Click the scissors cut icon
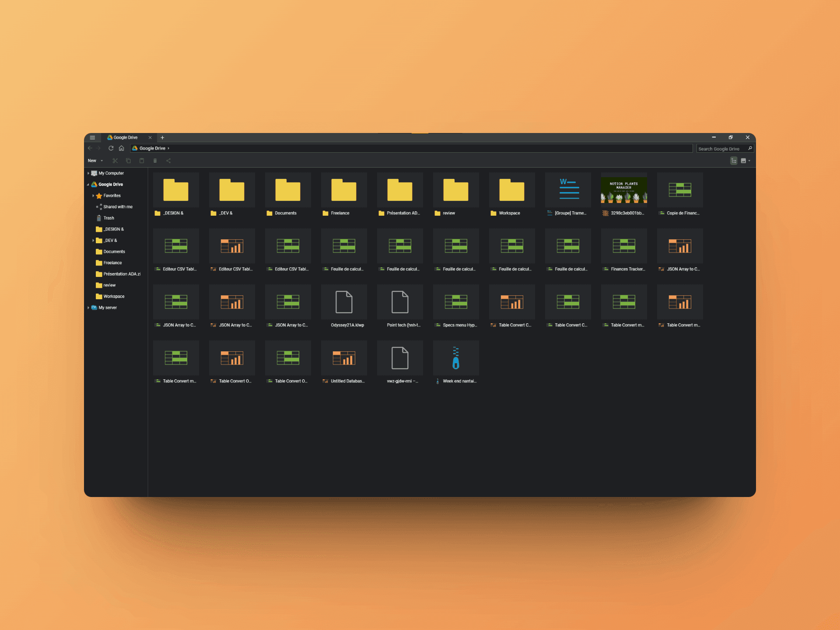Viewport: 840px width, 630px height. coord(115,161)
